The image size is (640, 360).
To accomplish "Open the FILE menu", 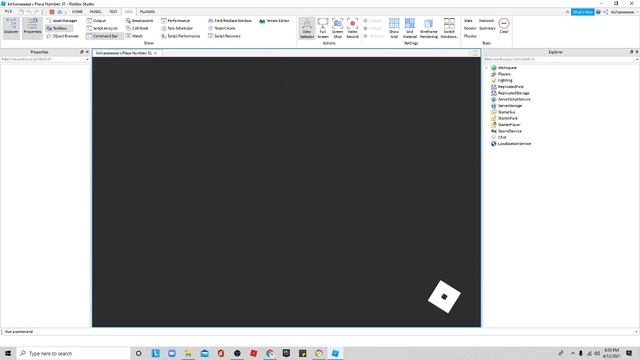I will point(8,11).
